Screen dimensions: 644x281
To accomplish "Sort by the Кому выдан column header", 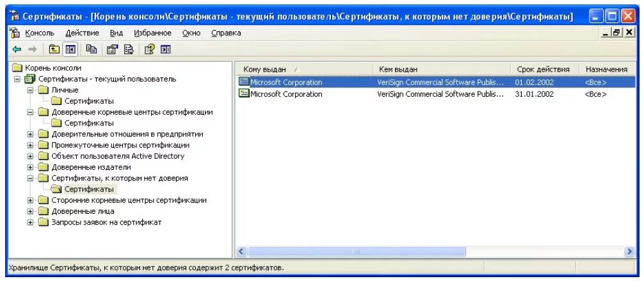I will click(x=305, y=69).
